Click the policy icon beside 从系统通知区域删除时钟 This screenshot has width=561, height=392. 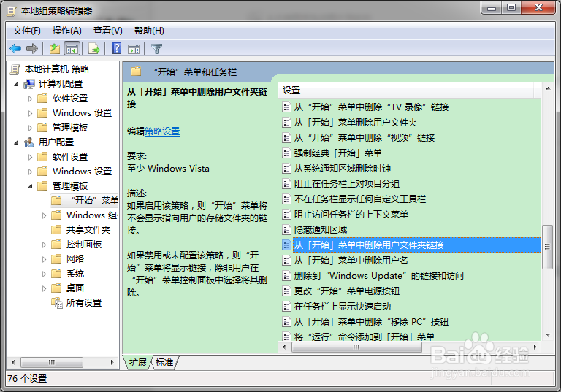click(x=286, y=169)
